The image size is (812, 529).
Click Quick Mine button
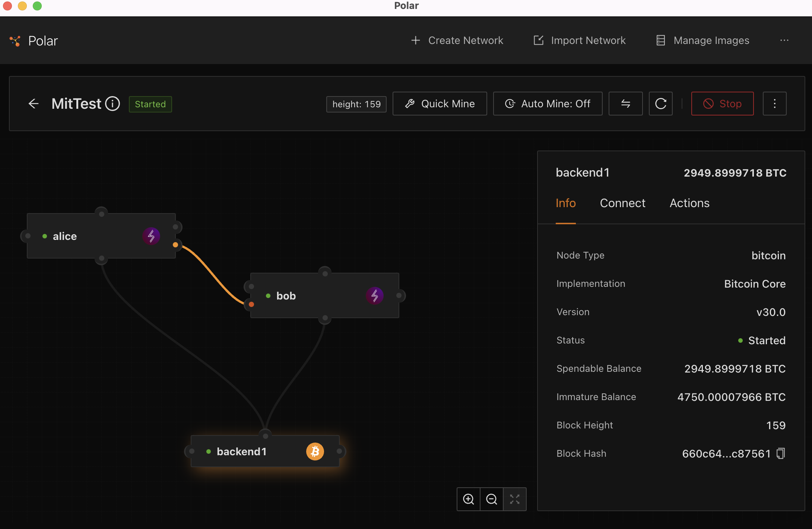pos(440,104)
